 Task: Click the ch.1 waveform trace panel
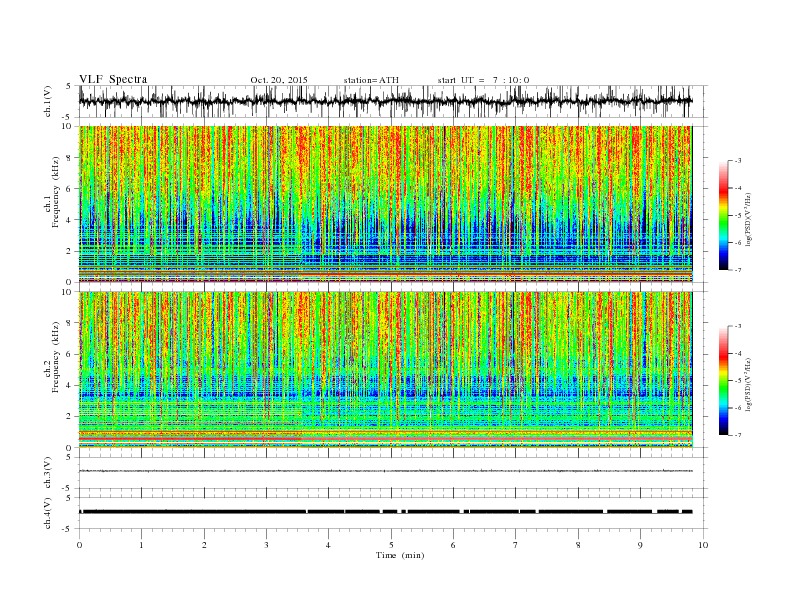pos(393,101)
